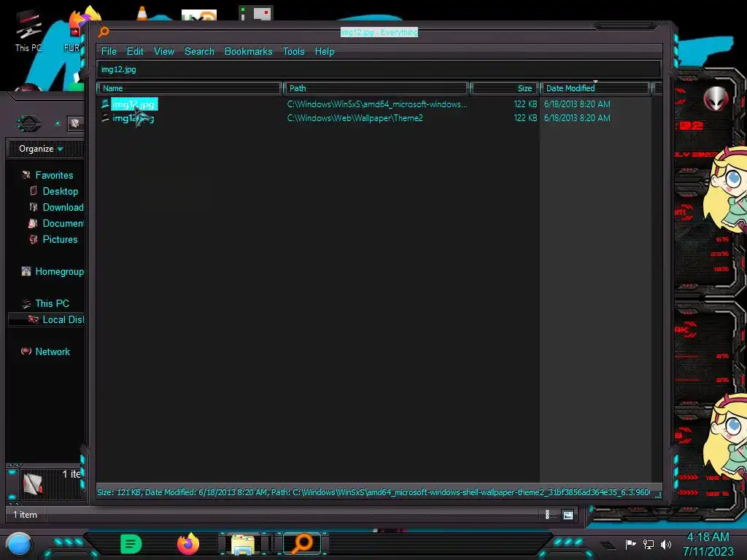Open the Help menu in Everything
747x560 pixels.
[x=325, y=52]
